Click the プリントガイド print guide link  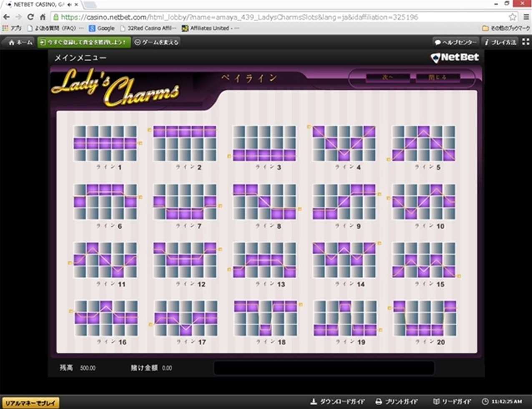pyautogui.click(x=396, y=401)
